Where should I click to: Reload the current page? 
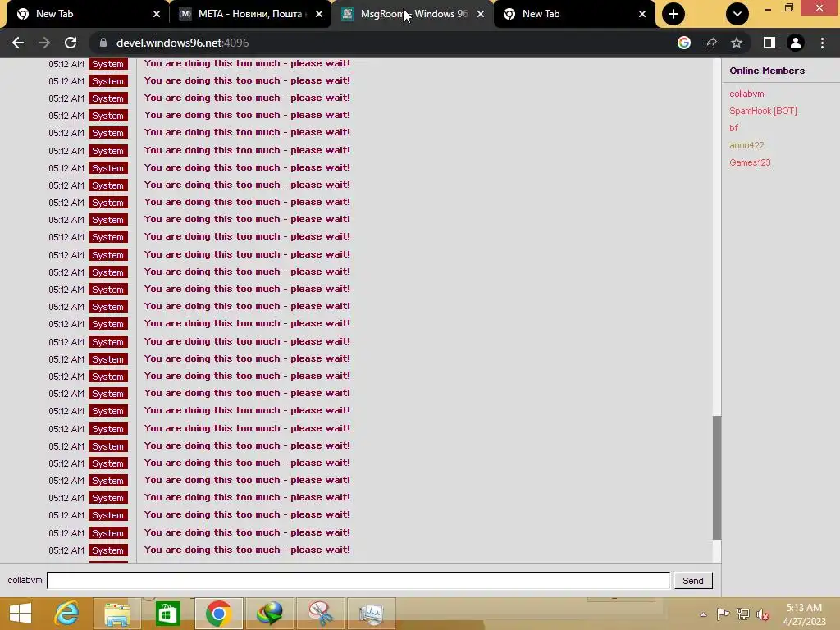click(x=71, y=43)
